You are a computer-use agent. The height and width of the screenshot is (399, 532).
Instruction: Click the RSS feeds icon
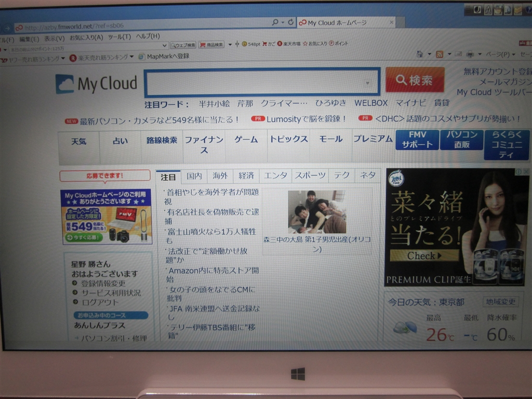pyautogui.click(x=440, y=54)
